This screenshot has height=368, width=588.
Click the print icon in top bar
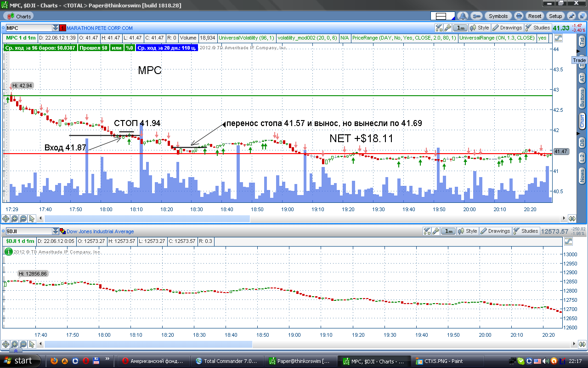pyautogui.click(x=519, y=16)
